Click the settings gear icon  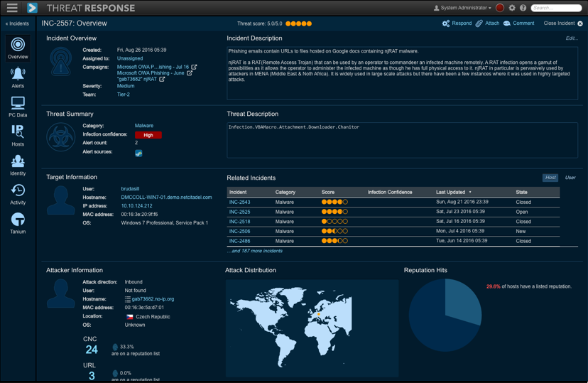(512, 8)
